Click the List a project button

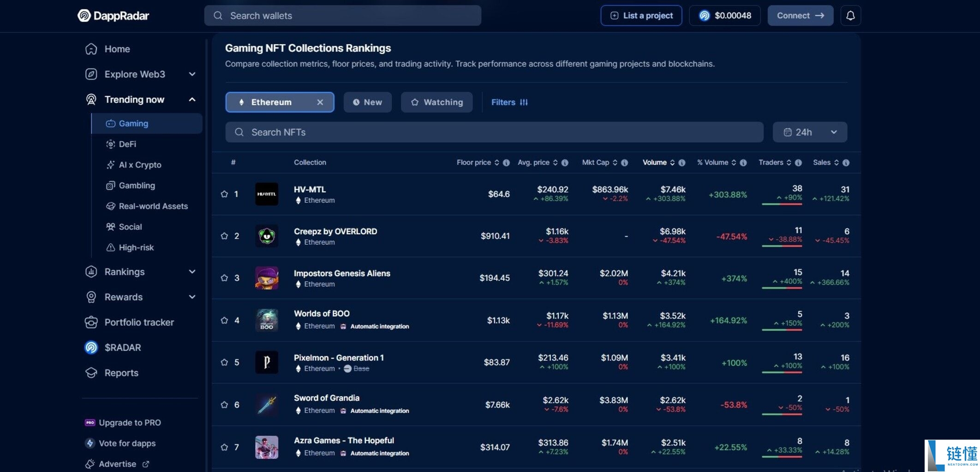tap(641, 16)
